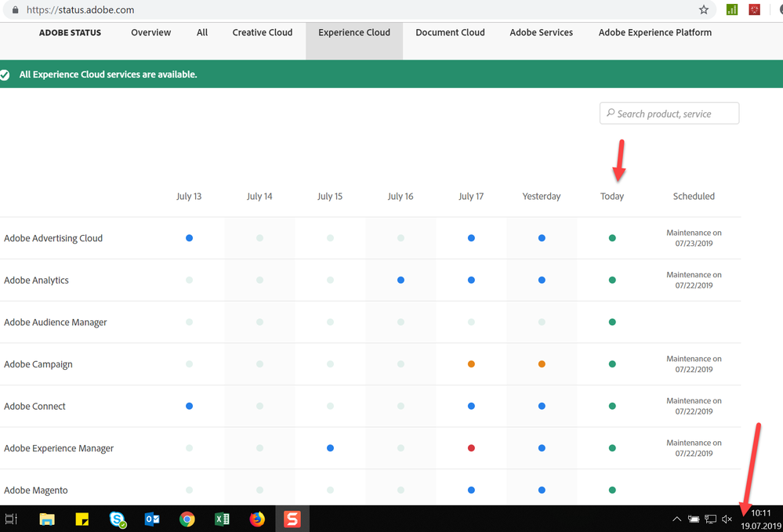Click the network icon in the tray
This screenshot has height=532, width=783.
pos(710,519)
